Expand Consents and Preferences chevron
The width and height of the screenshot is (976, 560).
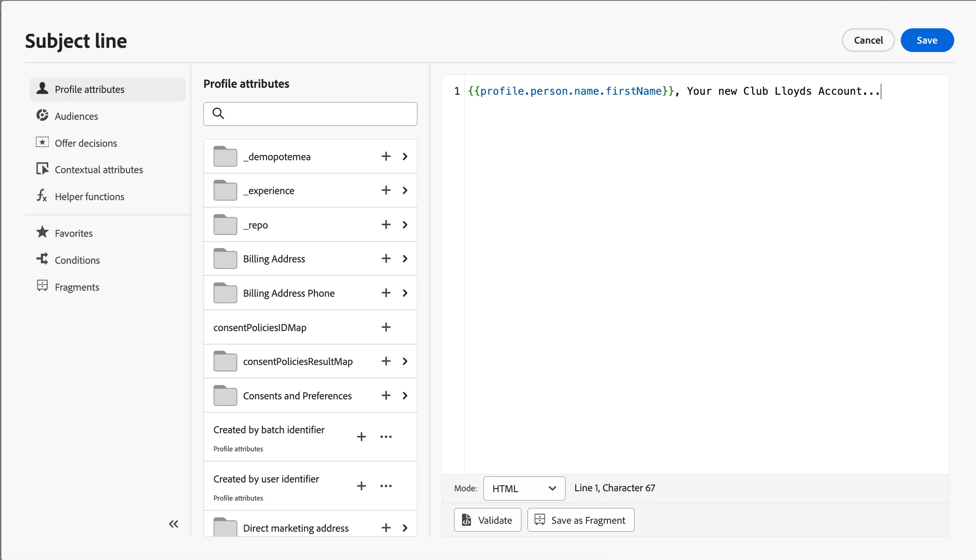point(405,396)
